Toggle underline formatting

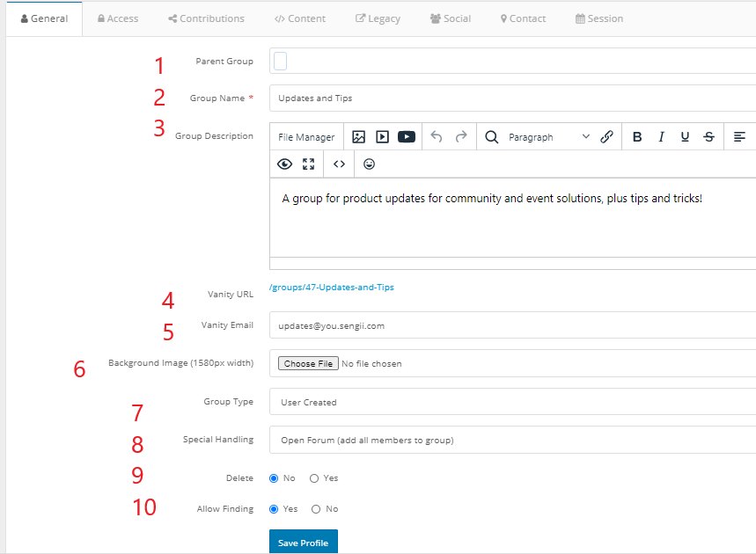pyautogui.click(x=685, y=137)
